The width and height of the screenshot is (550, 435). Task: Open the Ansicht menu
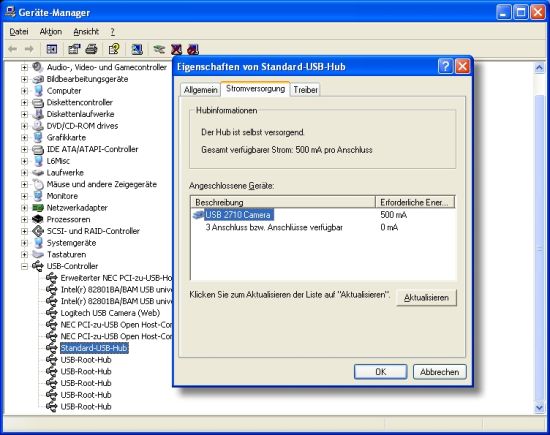tap(86, 32)
